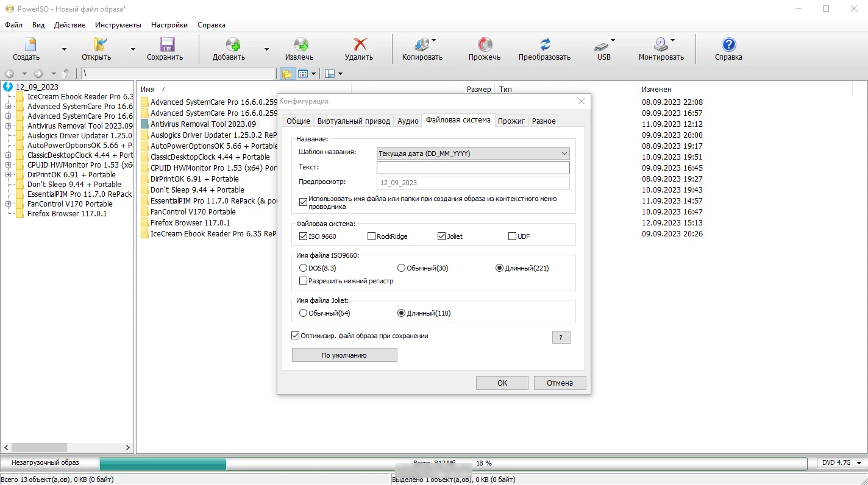Enable the RockRidge checkbox

(372, 236)
